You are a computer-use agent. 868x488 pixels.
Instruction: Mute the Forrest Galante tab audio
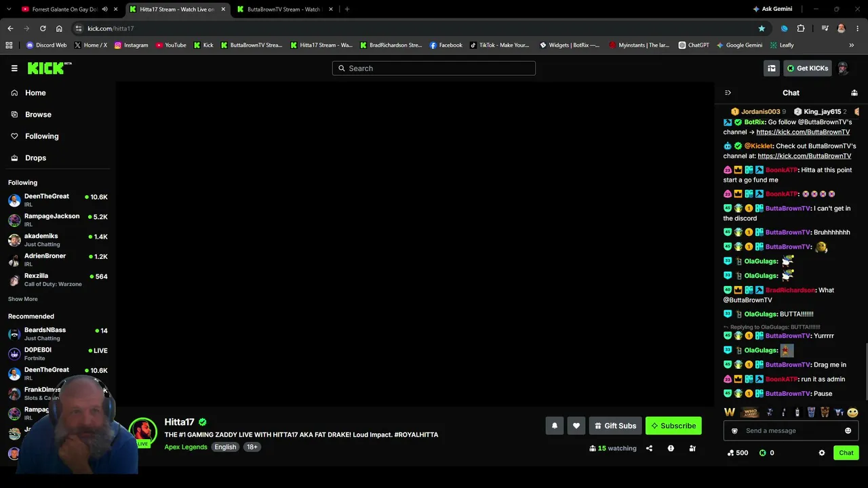click(104, 9)
